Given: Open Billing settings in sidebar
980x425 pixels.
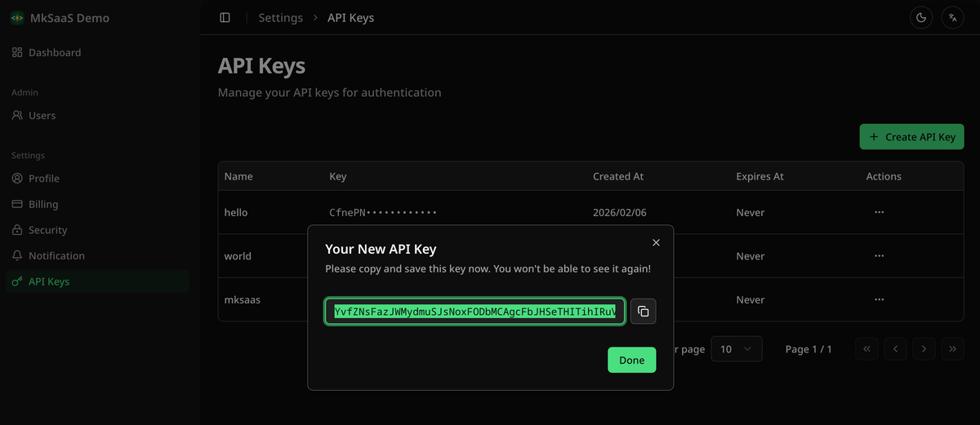Looking at the screenshot, I should coord(43,204).
